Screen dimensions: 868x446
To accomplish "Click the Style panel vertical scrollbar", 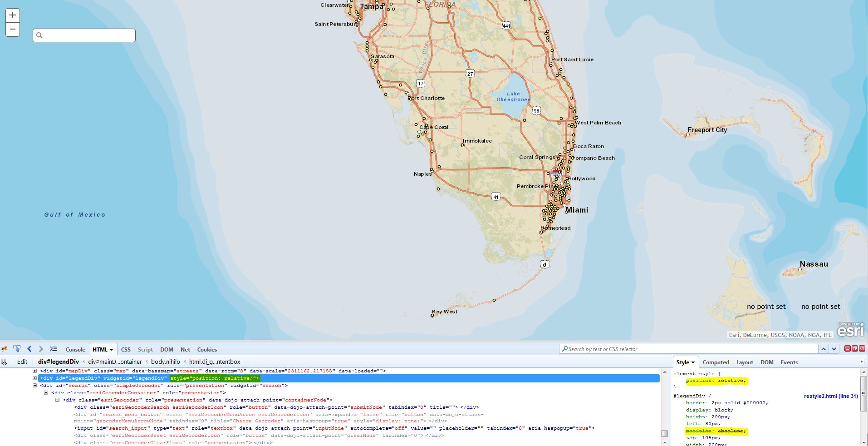I will (x=864, y=406).
